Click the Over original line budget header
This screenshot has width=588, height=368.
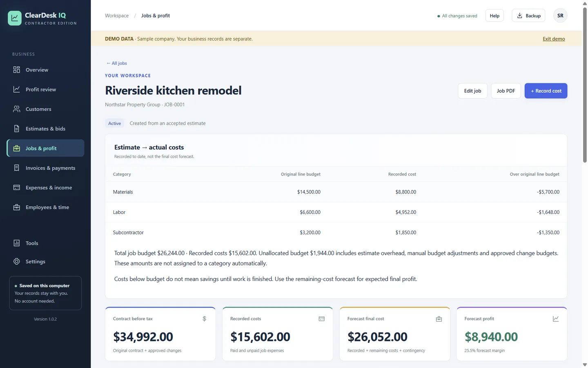(535, 174)
